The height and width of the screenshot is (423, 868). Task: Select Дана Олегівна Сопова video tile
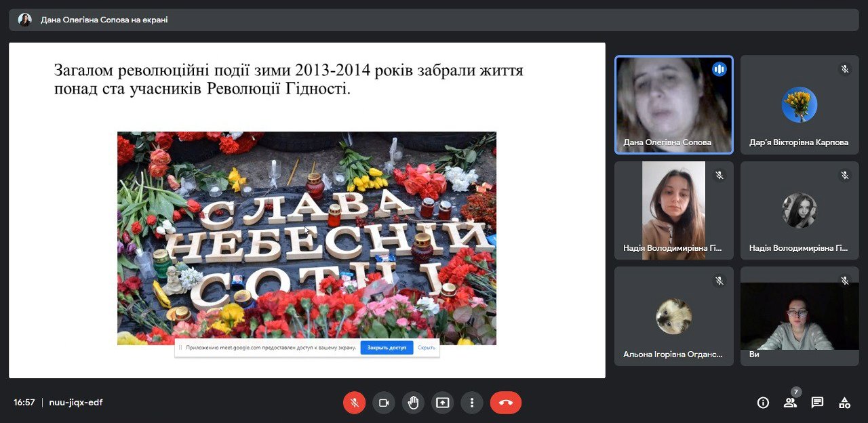[673, 105]
